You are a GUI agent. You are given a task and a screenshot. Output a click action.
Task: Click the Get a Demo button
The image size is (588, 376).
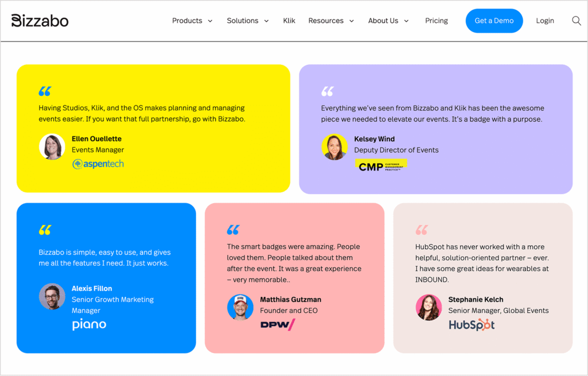[x=494, y=20]
